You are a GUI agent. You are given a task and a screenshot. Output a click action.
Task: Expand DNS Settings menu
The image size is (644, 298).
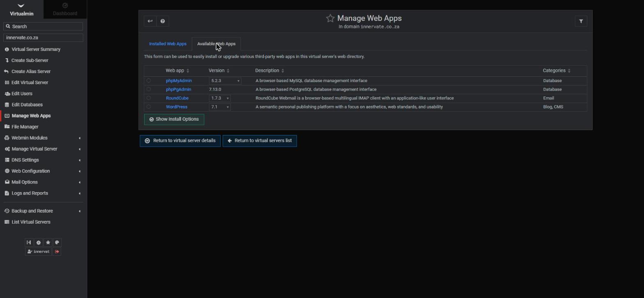[x=43, y=160]
